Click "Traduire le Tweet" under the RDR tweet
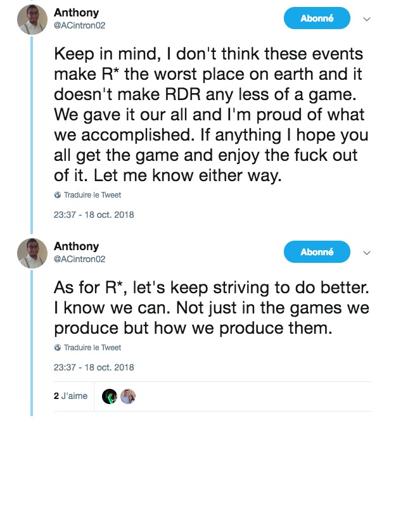 92,196
